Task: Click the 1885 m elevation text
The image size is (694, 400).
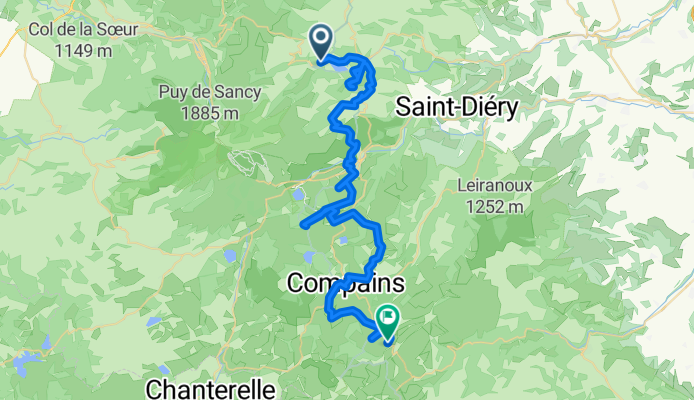Action: 210,114
